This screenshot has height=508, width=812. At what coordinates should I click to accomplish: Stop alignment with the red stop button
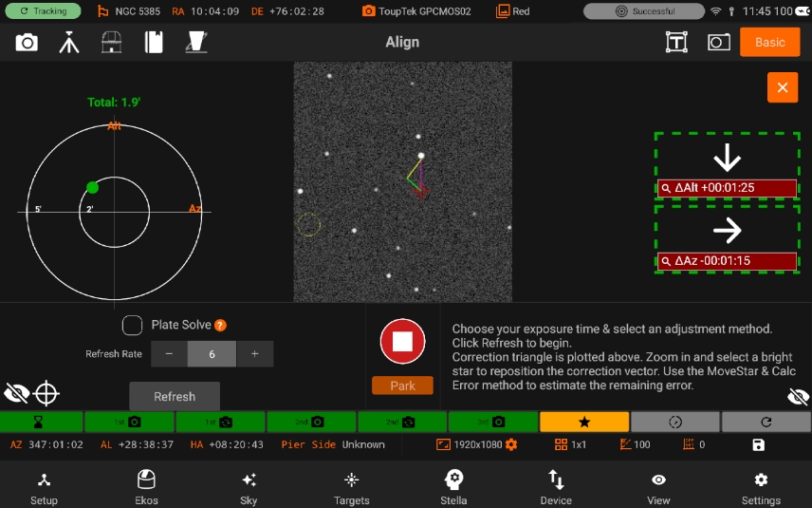(x=402, y=342)
